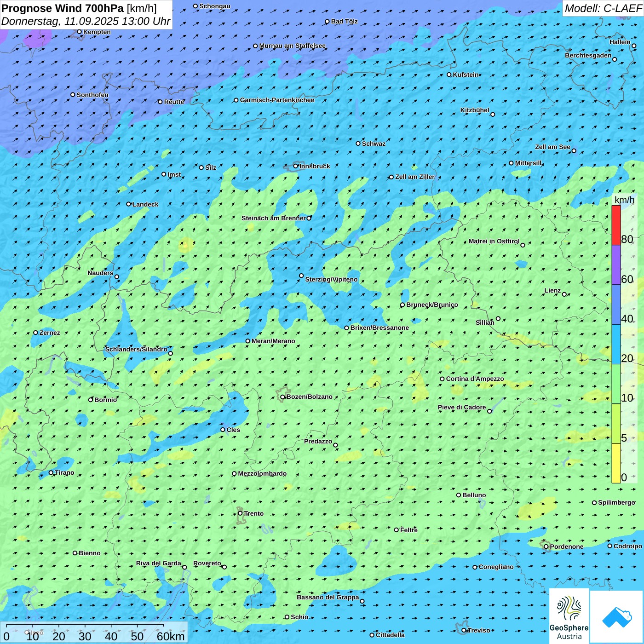Click the forecast date Donnerstag 11.09.2025
This screenshot has width=644, height=644.
pos(86,21)
